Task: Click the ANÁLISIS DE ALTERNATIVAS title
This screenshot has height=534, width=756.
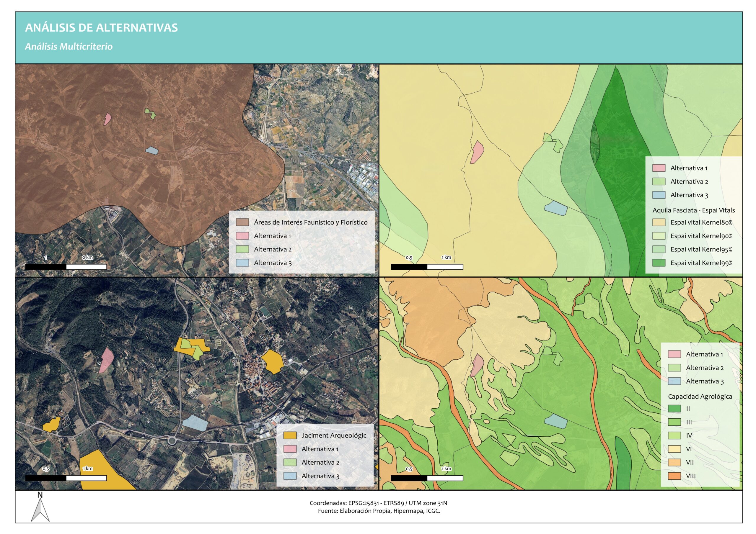Action: point(101,28)
